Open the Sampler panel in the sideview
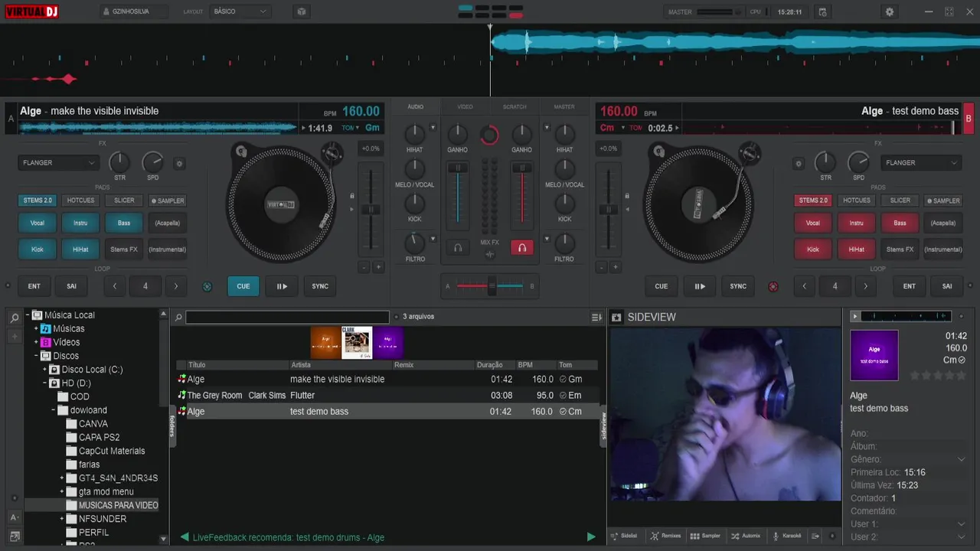This screenshot has width=980, height=551. [x=705, y=536]
